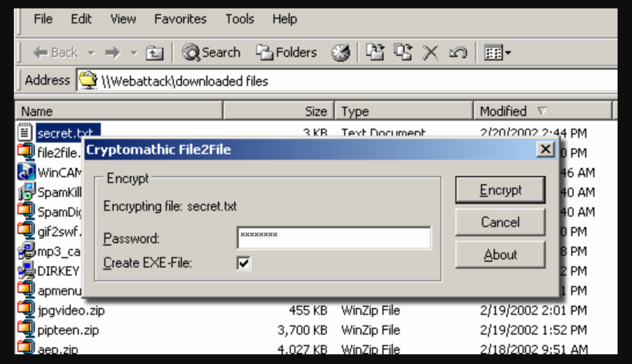Viewport: 632px width, 364px height.
Task: Click into the Password field
Action: [334, 238]
